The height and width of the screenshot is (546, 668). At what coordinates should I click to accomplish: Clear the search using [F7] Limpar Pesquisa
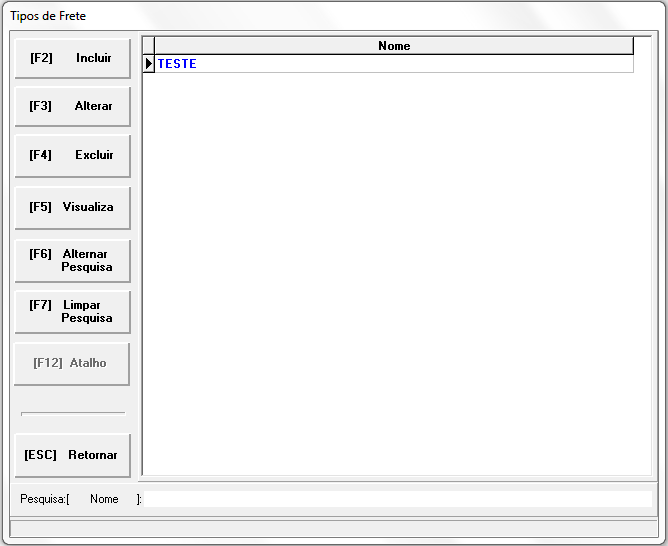click(x=72, y=312)
